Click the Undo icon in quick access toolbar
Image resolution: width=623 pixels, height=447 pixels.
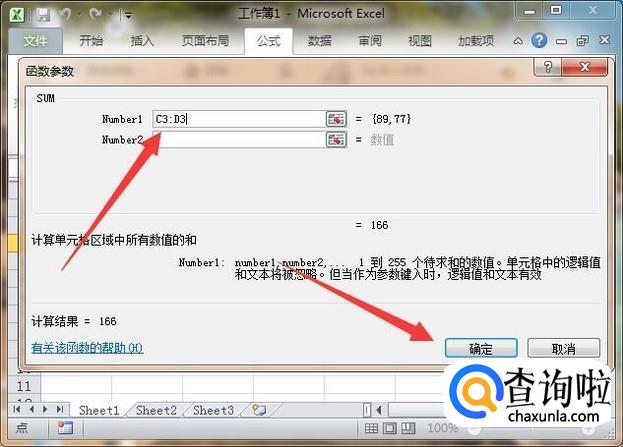coord(65,15)
